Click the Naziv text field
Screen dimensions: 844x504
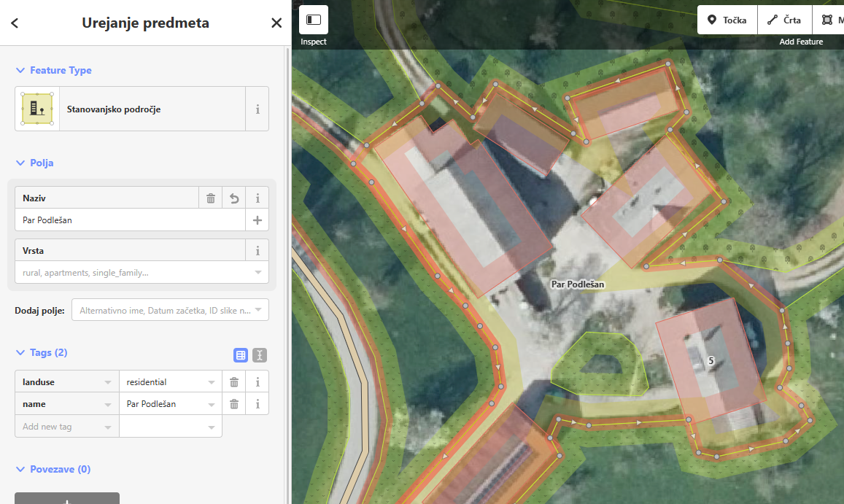(130, 220)
